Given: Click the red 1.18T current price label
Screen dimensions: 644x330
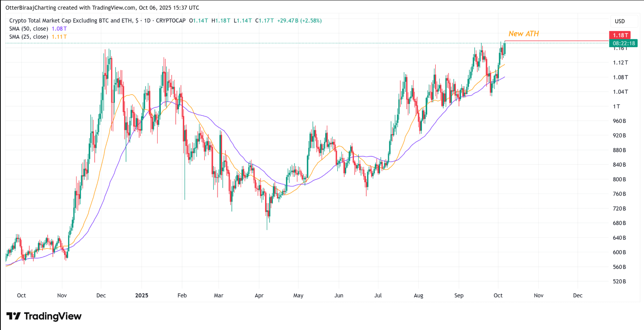Looking at the screenshot, I should [620, 35].
